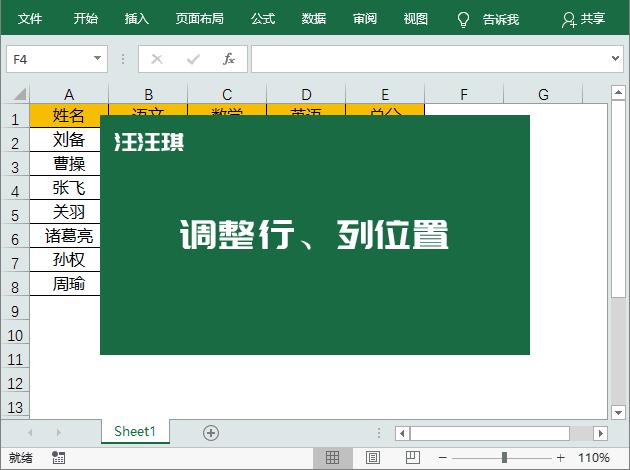Select the 页面布局 ribbon tab
The image size is (630, 470).
click(200, 18)
